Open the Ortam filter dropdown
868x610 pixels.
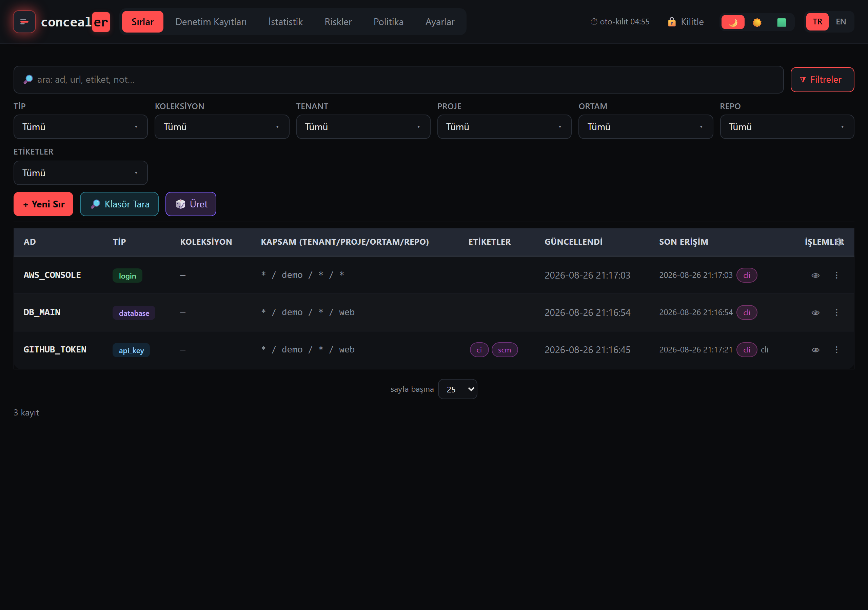point(646,127)
